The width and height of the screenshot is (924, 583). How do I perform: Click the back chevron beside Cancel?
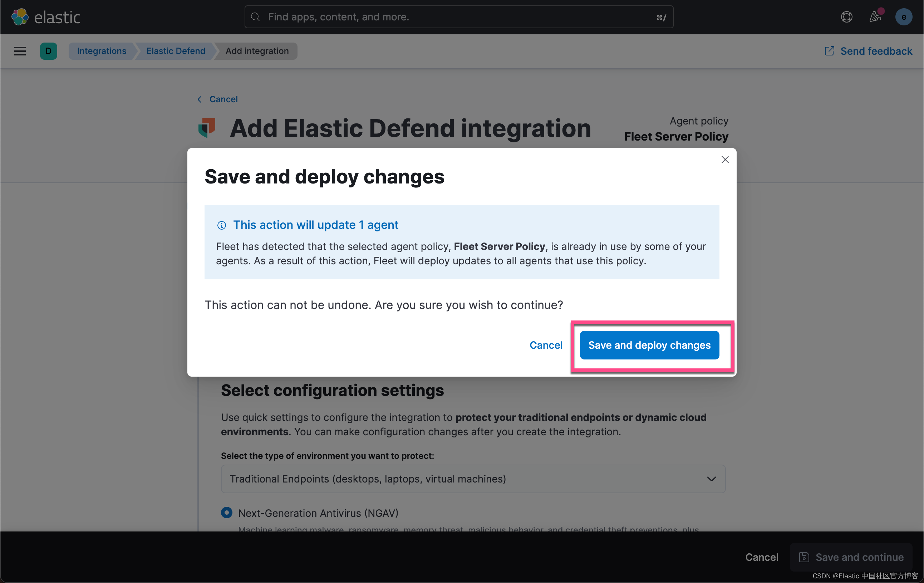200,99
